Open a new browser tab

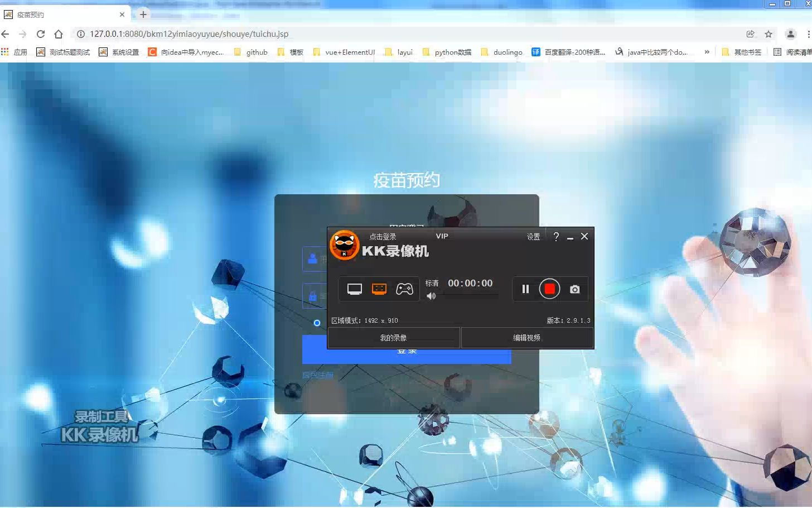coord(143,15)
